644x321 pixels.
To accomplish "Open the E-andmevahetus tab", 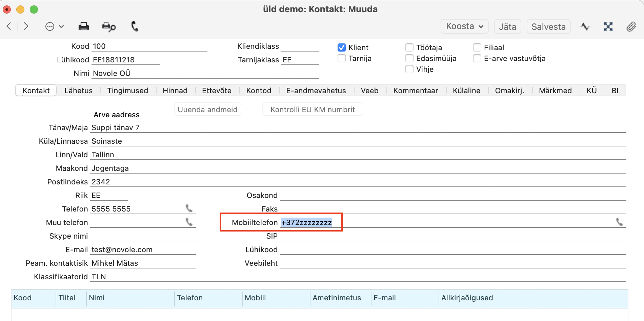I will [316, 91].
